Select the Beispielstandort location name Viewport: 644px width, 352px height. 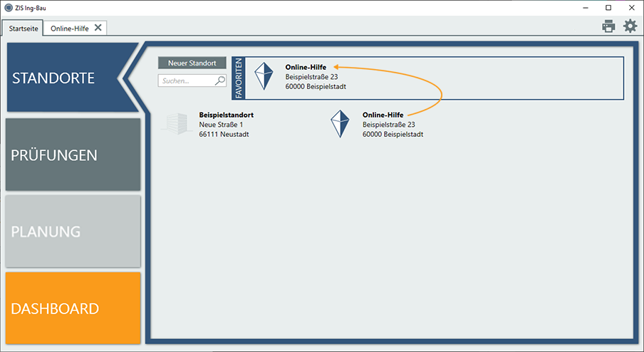[x=226, y=115]
